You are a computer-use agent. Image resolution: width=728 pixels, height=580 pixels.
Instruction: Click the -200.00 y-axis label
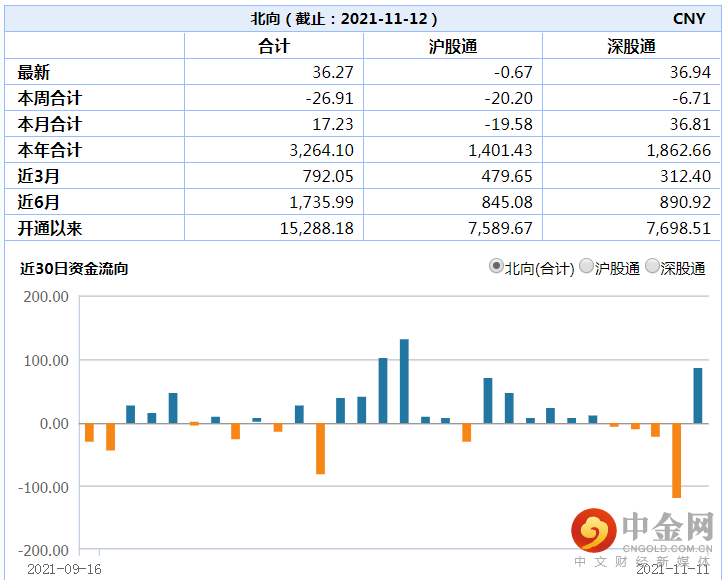[x=43, y=551]
